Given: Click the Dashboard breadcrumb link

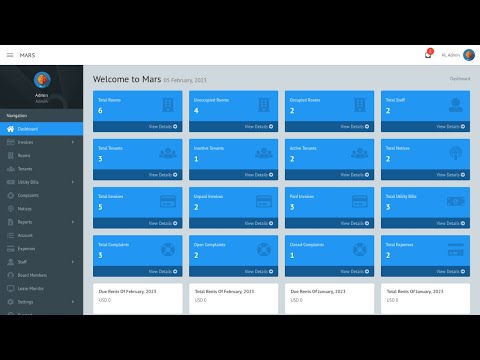Looking at the screenshot, I should click(x=460, y=79).
